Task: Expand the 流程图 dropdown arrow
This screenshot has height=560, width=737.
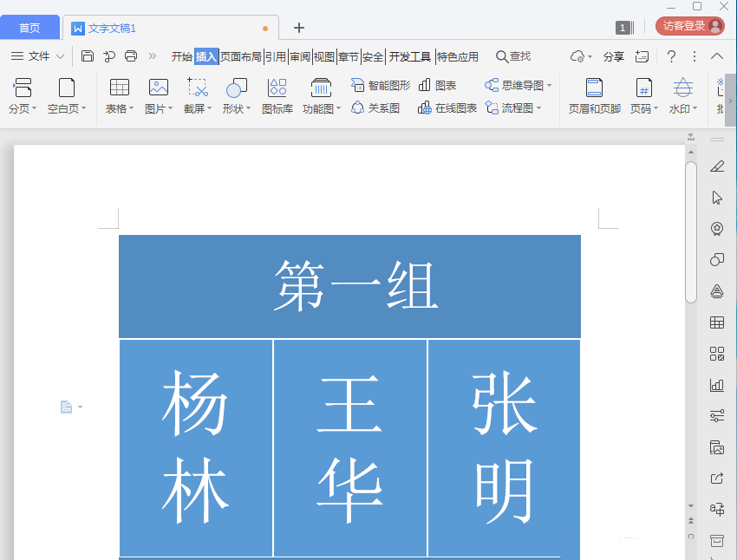Action: 539,108
